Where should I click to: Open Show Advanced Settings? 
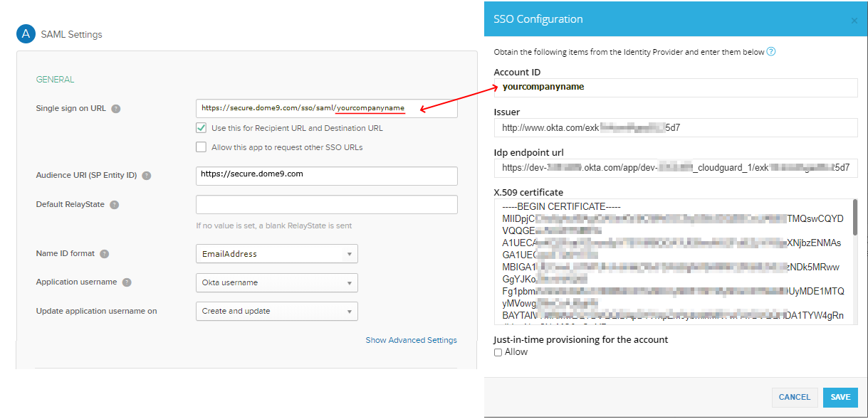pos(411,340)
